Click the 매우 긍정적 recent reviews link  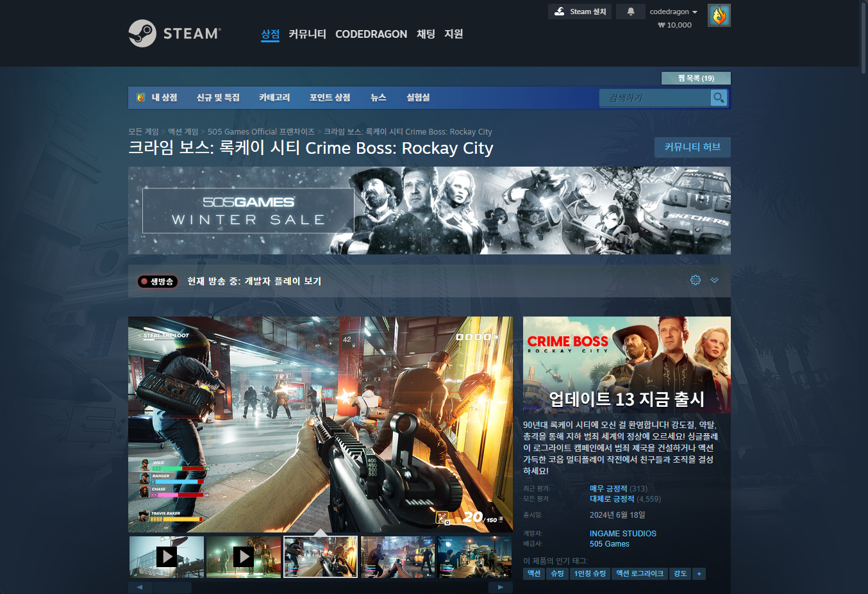[608, 488]
